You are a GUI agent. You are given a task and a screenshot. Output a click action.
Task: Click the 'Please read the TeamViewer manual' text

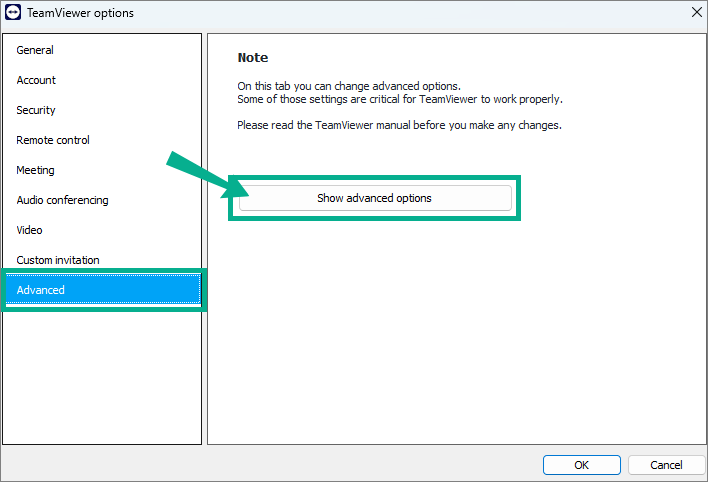pos(400,125)
